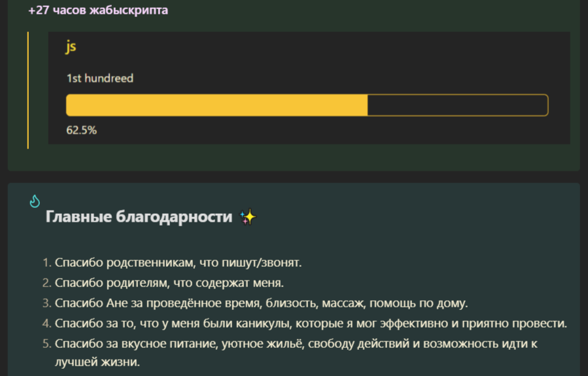588x376 pixels.
Task: Click the list item thanking relatives
Action: click(178, 263)
